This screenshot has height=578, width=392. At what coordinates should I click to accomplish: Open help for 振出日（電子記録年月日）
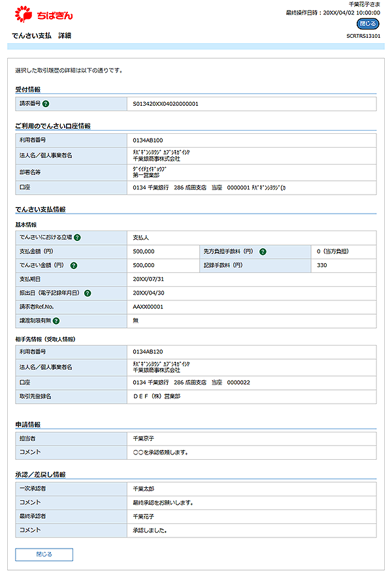coord(87,293)
